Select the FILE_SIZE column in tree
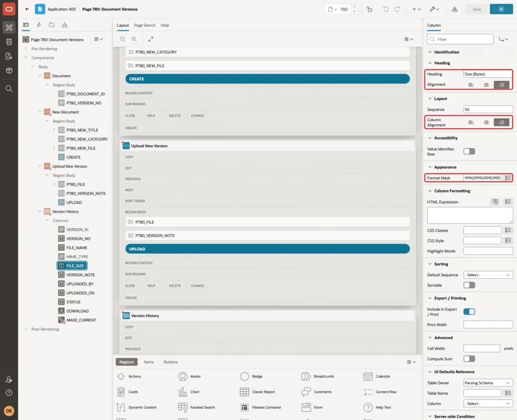The width and height of the screenshot is (517, 420). 72,266
